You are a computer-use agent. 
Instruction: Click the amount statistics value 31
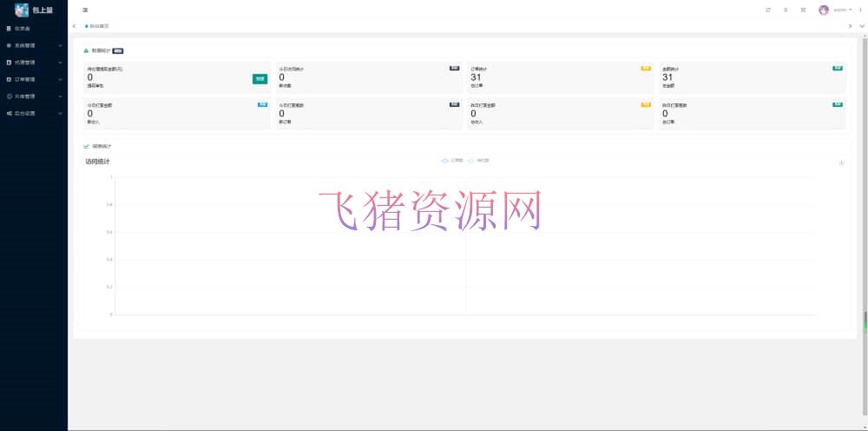pyautogui.click(x=667, y=77)
